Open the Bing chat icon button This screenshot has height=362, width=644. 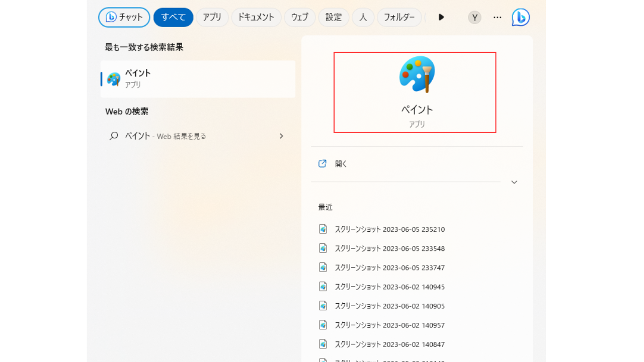pyautogui.click(x=111, y=17)
